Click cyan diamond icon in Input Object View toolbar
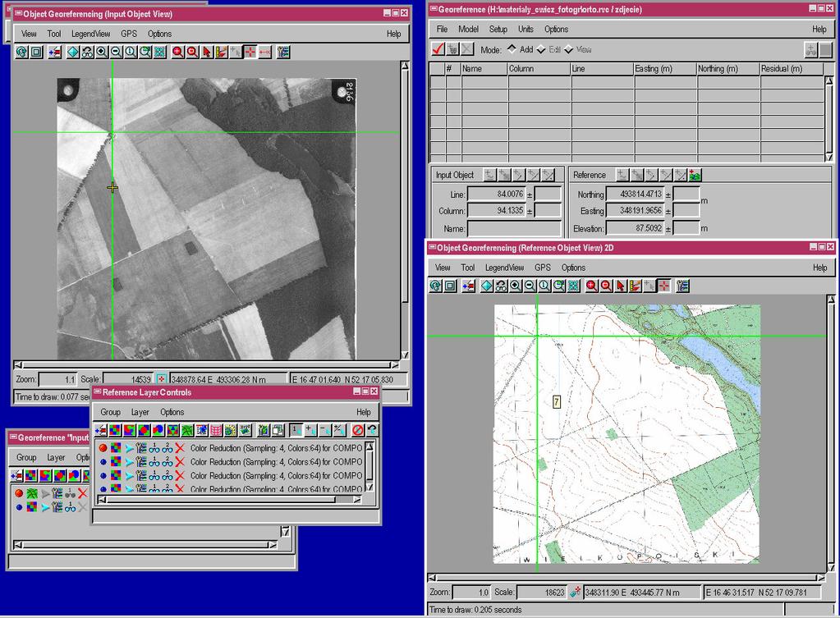840x618 pixels. [x=73, y=52]
